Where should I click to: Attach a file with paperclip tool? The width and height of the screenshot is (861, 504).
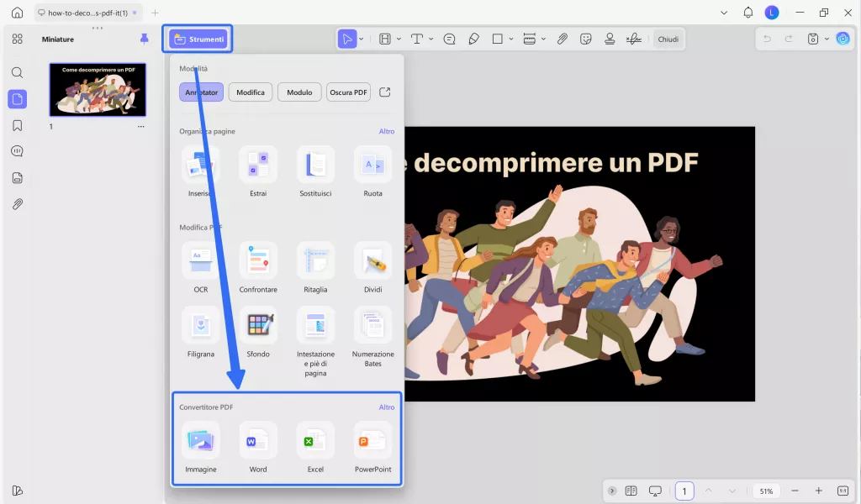pos(563,39)
